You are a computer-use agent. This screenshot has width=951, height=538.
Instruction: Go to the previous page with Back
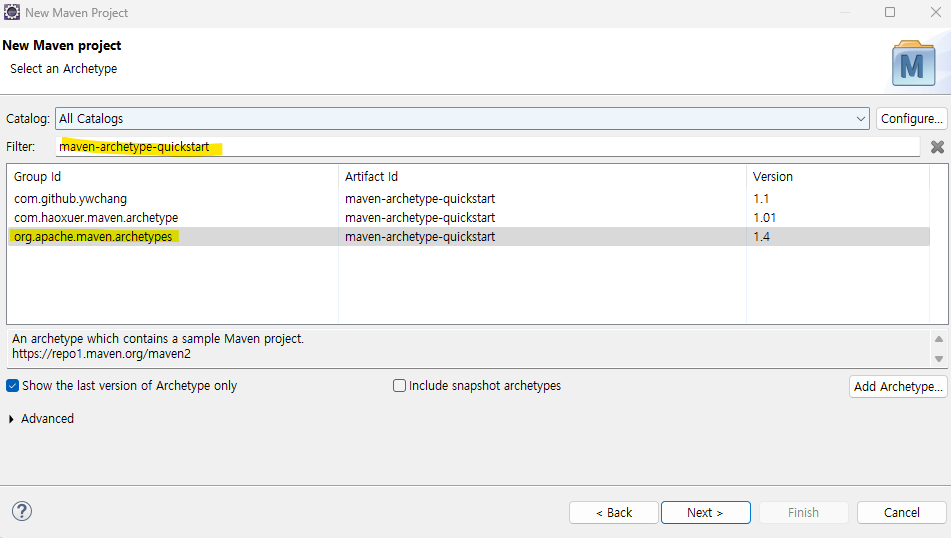click(x=614, y=513)
